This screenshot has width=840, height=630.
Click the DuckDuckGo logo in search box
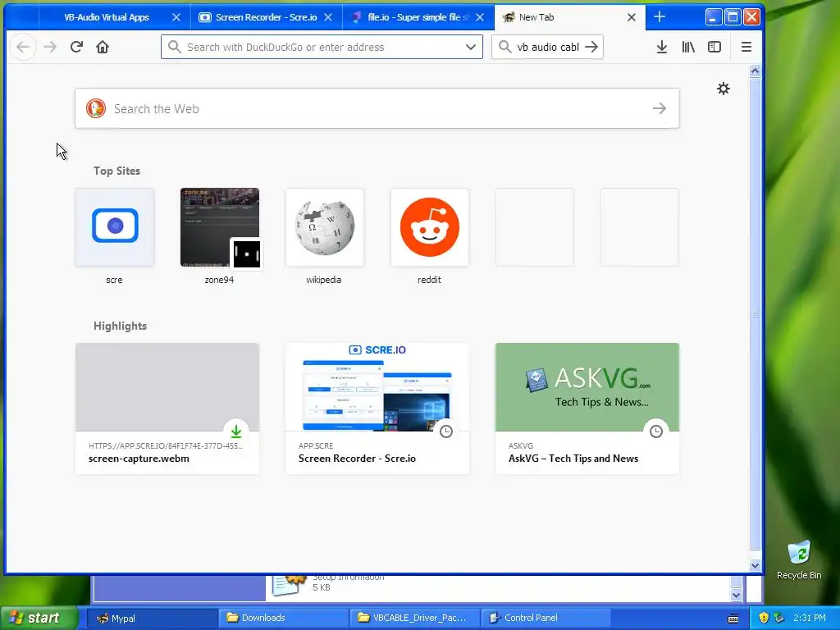96,108
